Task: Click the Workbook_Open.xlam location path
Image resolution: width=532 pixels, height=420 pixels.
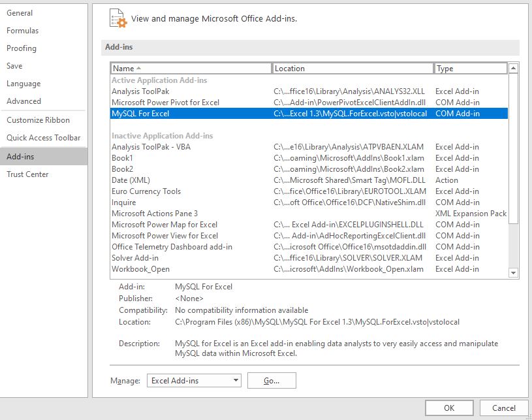Action: [x=349, y=269]
